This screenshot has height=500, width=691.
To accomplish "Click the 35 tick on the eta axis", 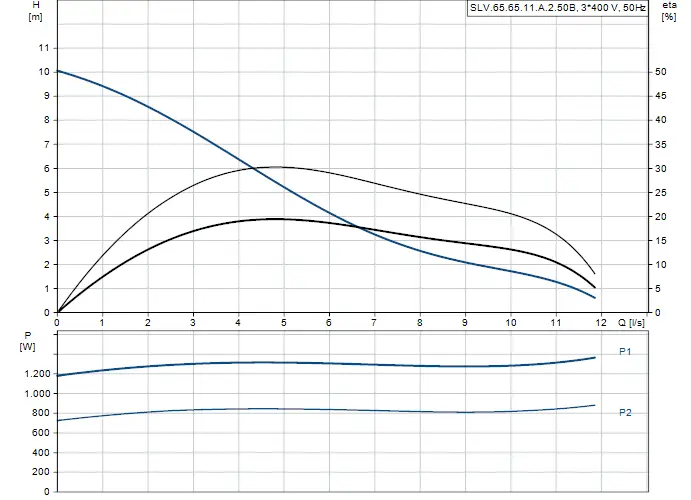I will click(661, 144).
